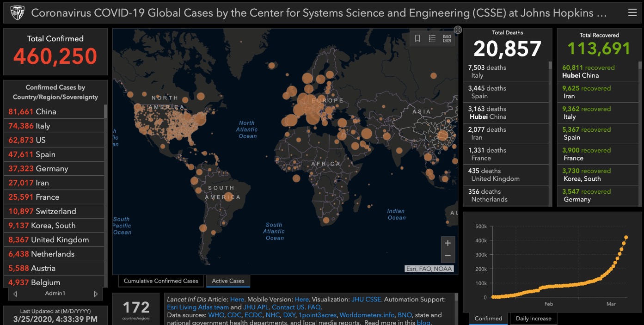Open Esri Living Atlas team link

[x=198, y=307]
